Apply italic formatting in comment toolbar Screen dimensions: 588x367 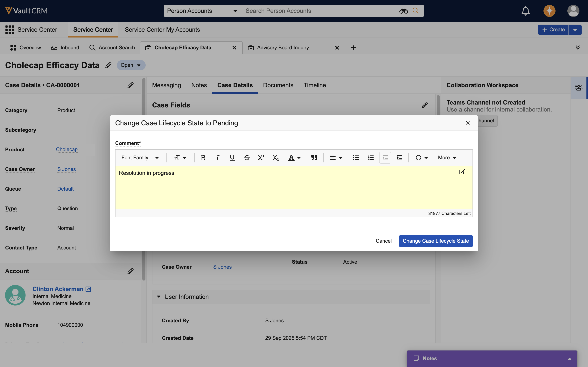[x=217, y=158]
